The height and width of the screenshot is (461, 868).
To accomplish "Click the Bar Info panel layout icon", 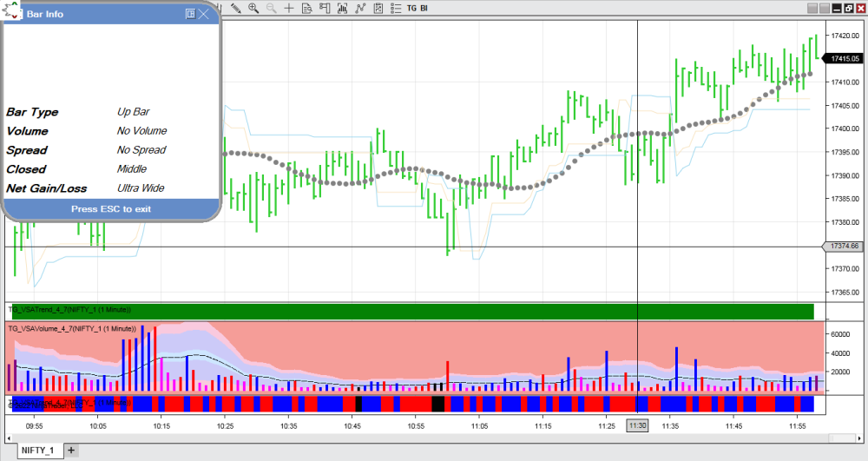I will pos(190,14).
